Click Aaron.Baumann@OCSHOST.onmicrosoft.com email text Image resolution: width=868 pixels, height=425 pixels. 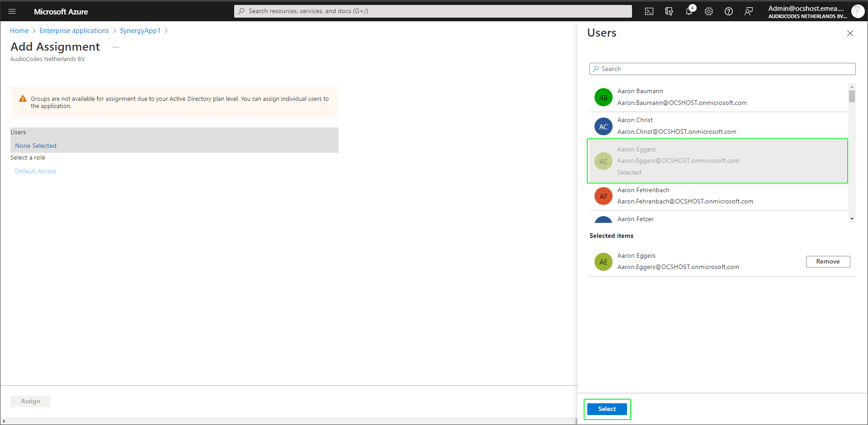682,103
